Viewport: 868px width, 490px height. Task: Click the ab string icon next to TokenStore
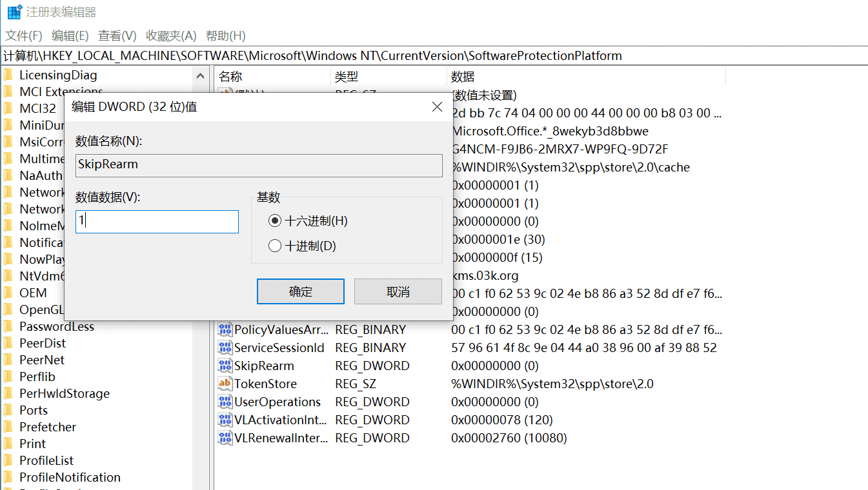click(x=225, y=384)
